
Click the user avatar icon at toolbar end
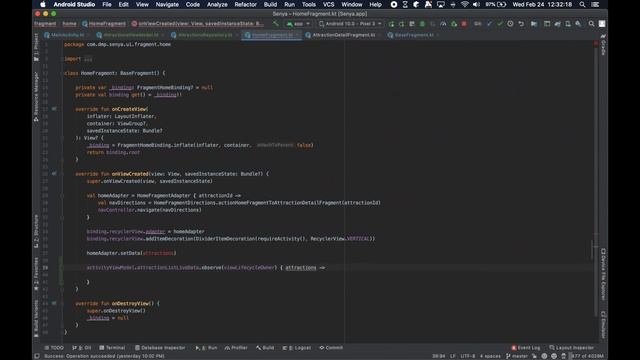point(602,24)
